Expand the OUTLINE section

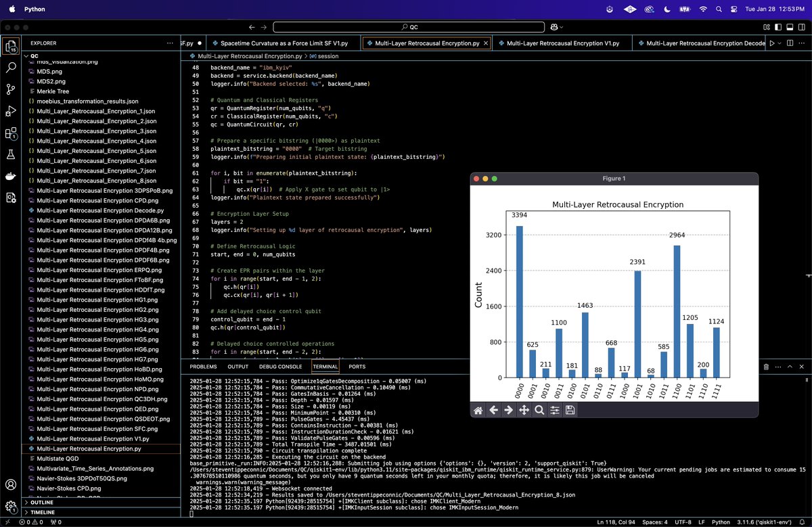pyautogui.click(x=43, y=502)
